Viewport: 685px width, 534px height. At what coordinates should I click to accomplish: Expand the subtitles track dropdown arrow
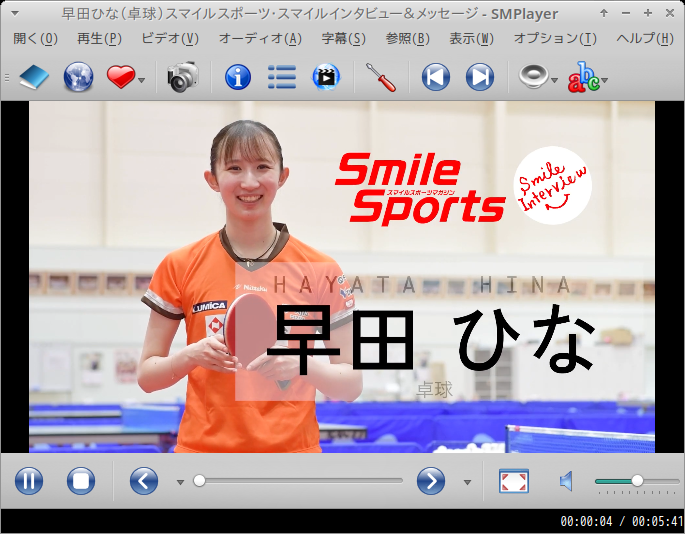click(x=605, y=80)
